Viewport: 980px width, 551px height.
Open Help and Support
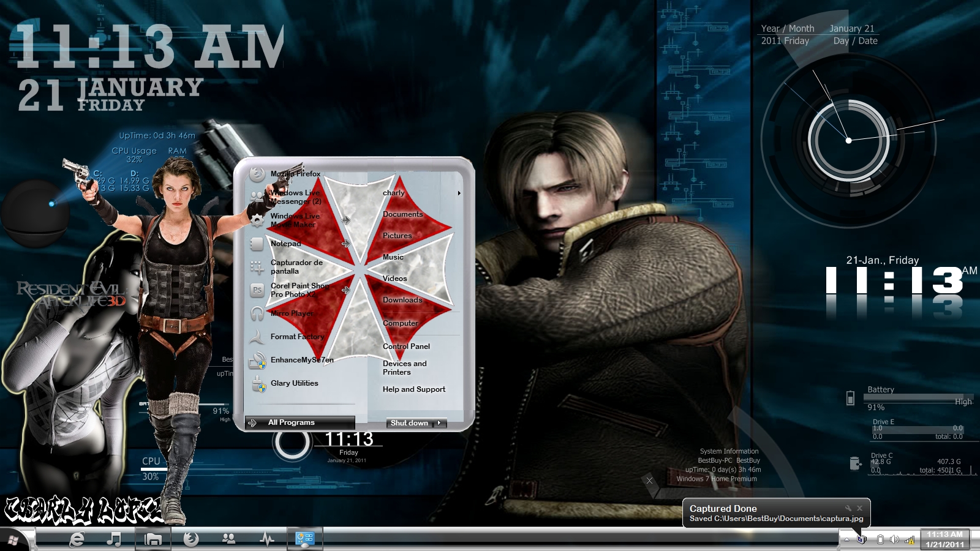pyautogui.click(x=414, y=389)
